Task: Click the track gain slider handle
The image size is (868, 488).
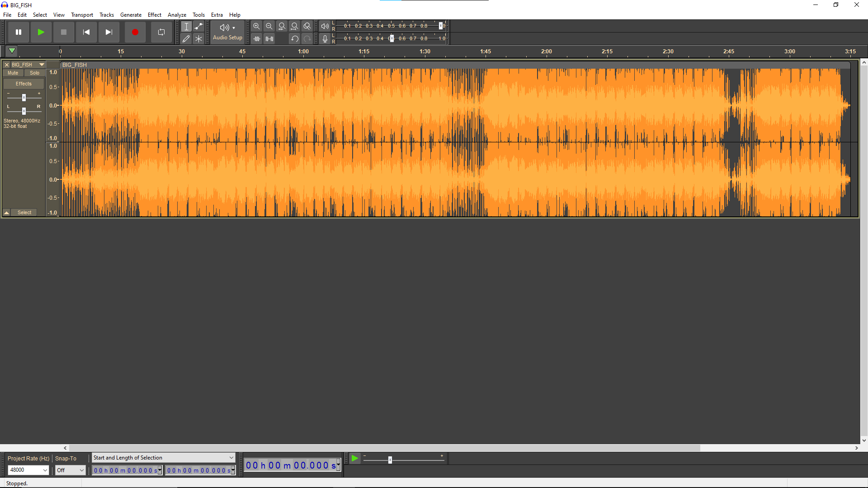Action: (24, 98)
